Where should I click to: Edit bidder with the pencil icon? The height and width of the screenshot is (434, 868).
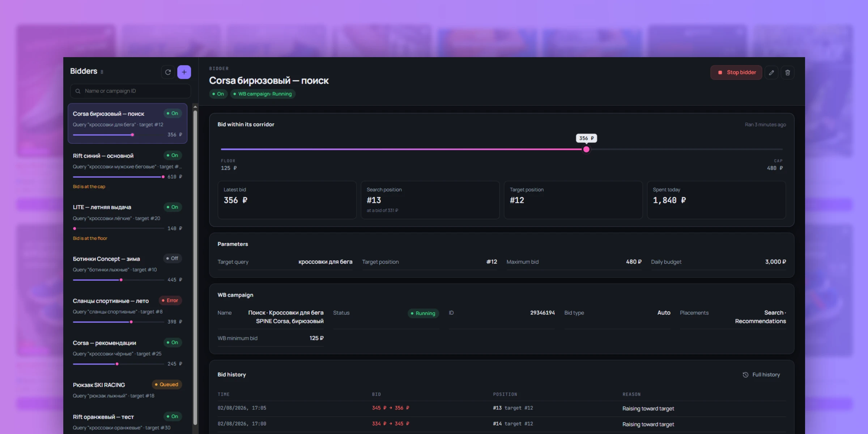click(x=771, y=72)
